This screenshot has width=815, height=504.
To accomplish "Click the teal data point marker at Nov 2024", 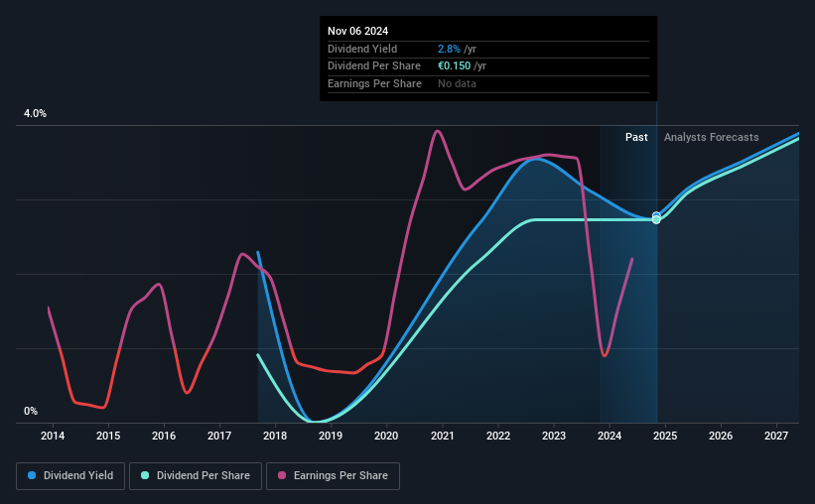I will (x=656, y=220).
